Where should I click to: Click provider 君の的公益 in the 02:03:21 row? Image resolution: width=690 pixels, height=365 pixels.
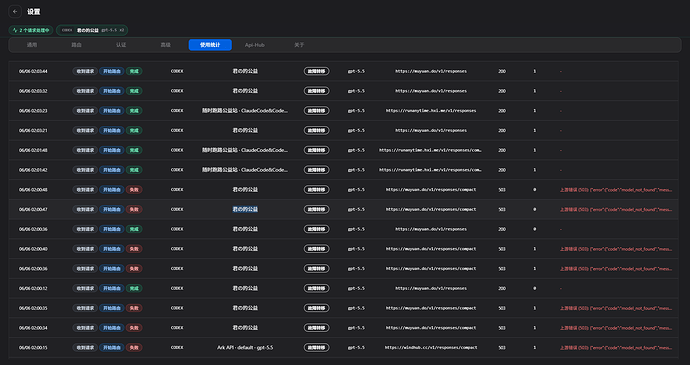point(245,131)
